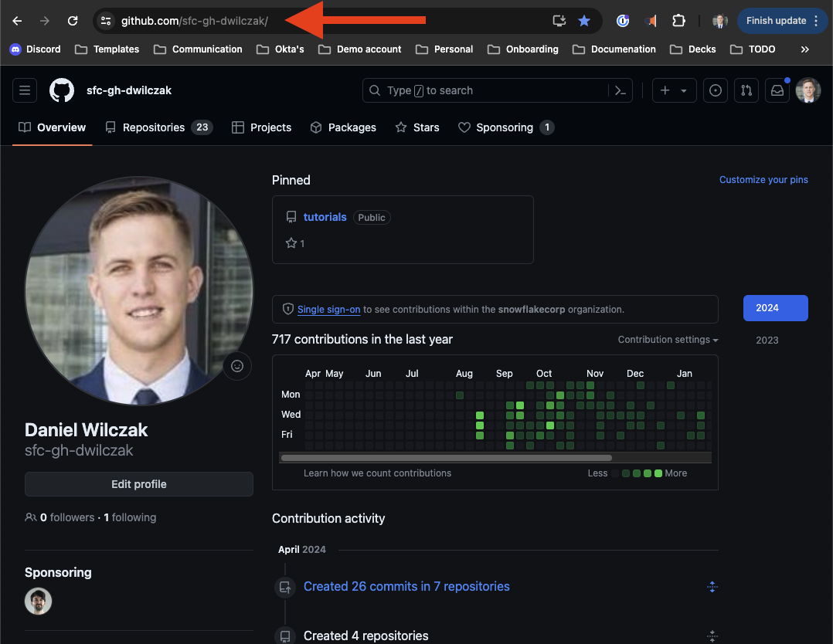Open the sponsored user's avatar thumbnail

click(x=39, y=602)
